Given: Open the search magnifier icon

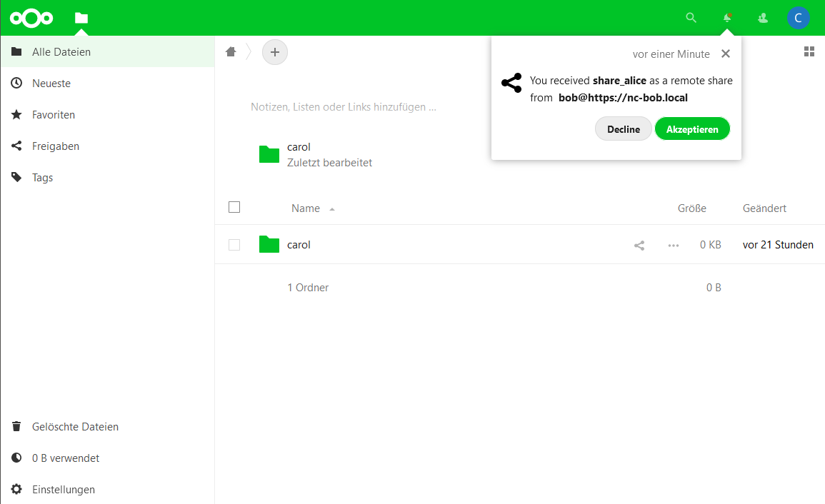Looking at the screenshot, I should click(691, 18).
